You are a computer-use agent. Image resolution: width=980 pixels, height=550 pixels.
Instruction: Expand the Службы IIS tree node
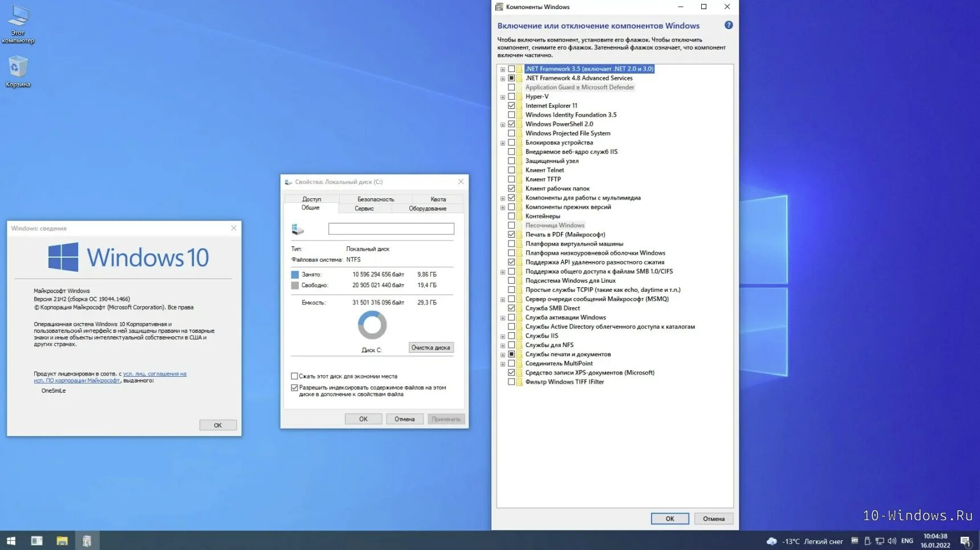(x=503, y=337)
